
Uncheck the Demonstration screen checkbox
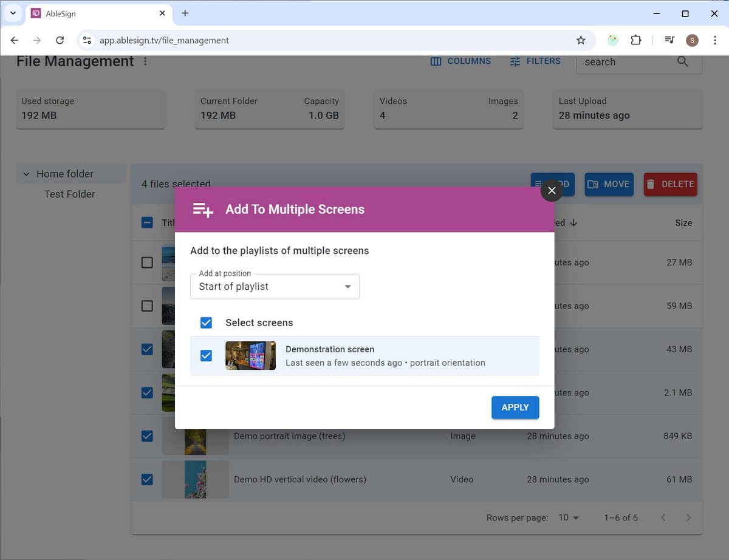pyautogui.click(x=206, y=355)
